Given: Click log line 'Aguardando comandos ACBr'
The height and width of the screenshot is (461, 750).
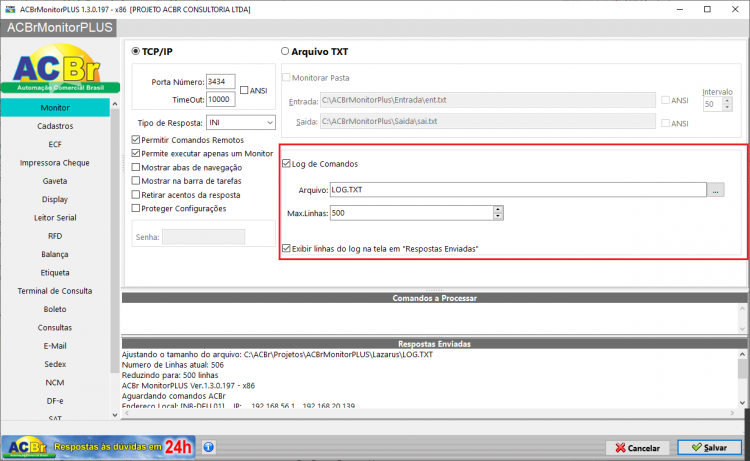Looking at the screenshot, I should coord(174,396).
